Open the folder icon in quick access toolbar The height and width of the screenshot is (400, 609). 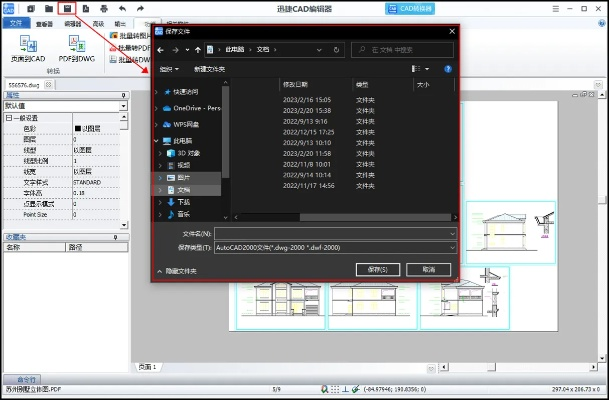tap(49, 8)
